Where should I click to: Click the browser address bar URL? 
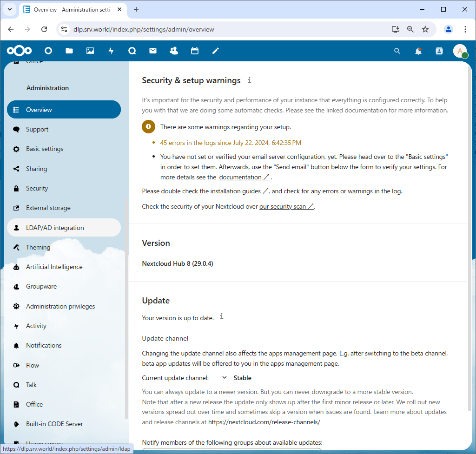point(144,29)
